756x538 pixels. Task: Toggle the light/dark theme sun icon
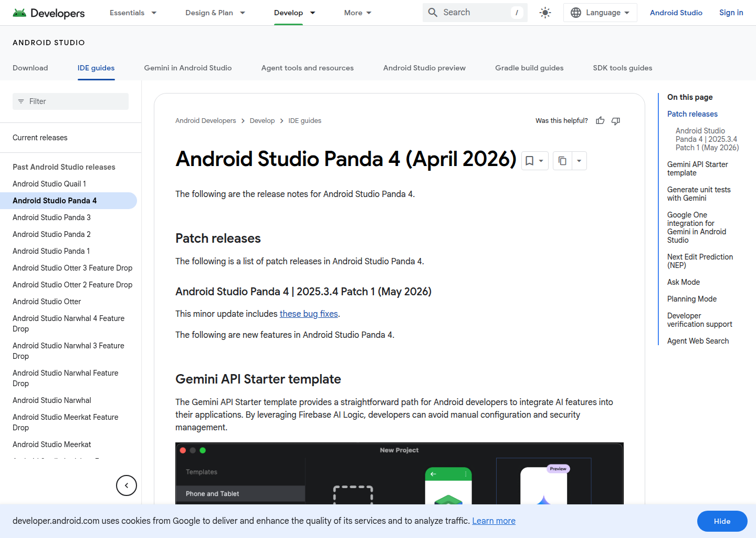pos(545,13)
